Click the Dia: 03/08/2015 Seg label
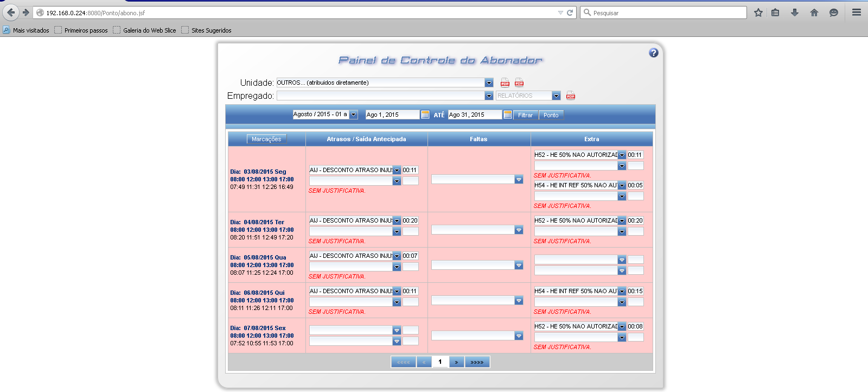Viewport: 868px width, 392px height. [258, 172]
